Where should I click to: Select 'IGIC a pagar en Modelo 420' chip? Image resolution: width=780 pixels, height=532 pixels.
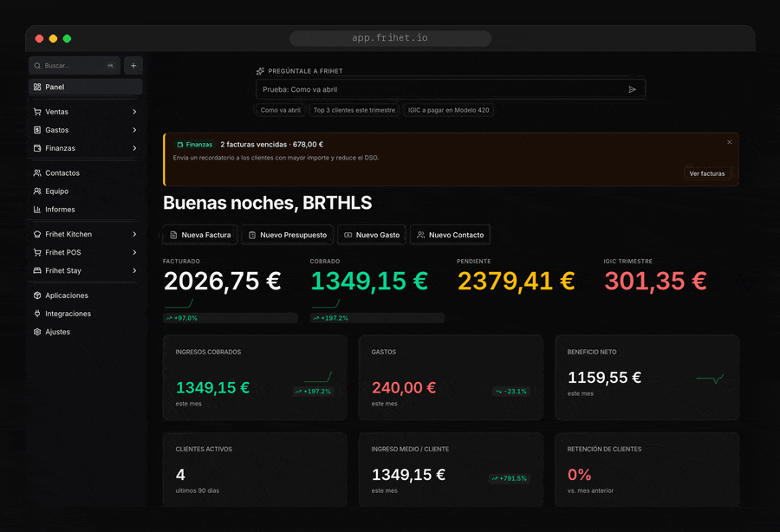[x=449, y=110]
